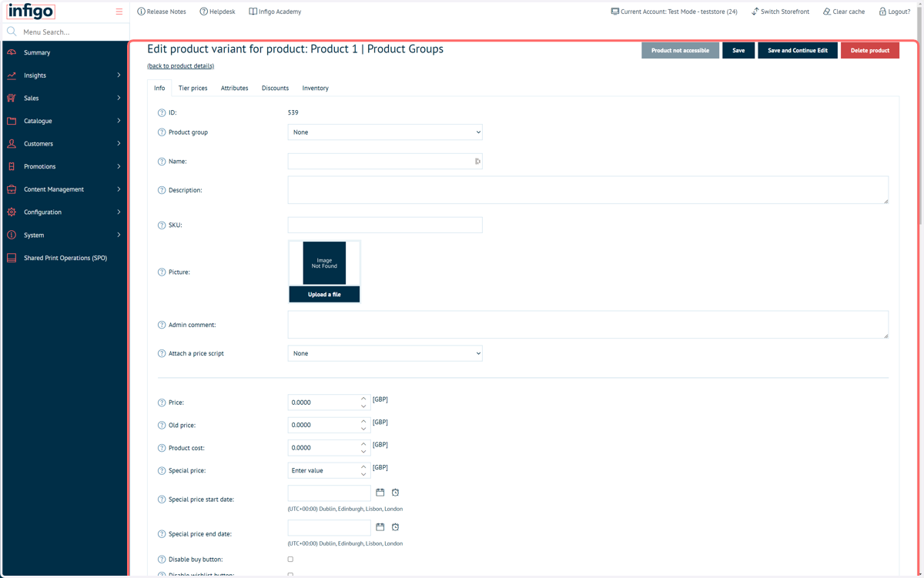Click the Insights chart icon
This screenshot has width=924, height=578.
coord(12,75)
